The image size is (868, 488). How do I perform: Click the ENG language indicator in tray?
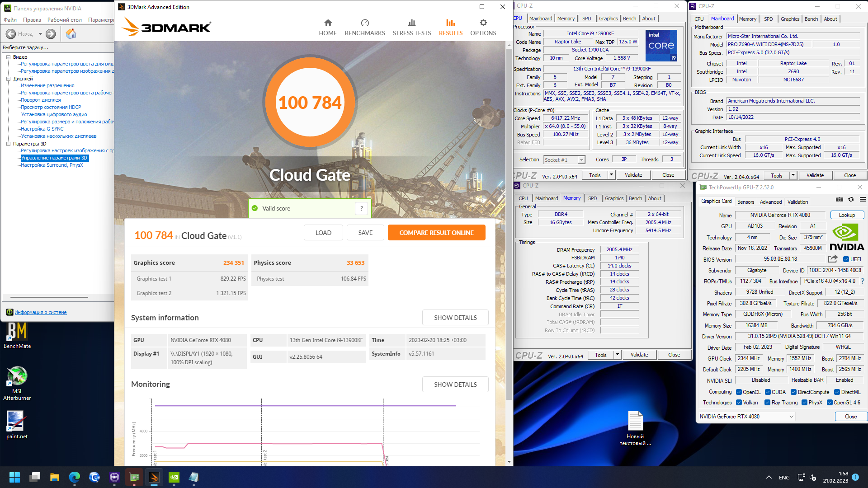click(x=784, y=478)
